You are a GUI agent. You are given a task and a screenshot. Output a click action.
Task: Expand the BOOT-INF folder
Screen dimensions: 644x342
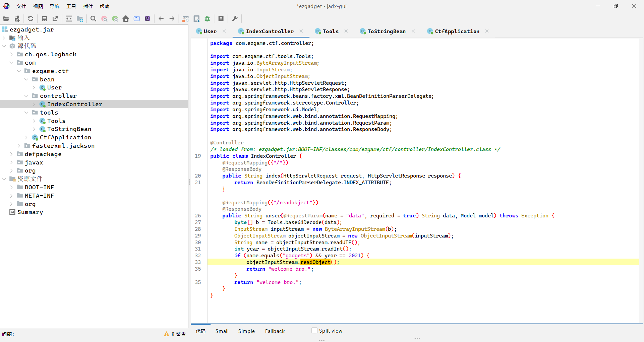coord(11,187)
